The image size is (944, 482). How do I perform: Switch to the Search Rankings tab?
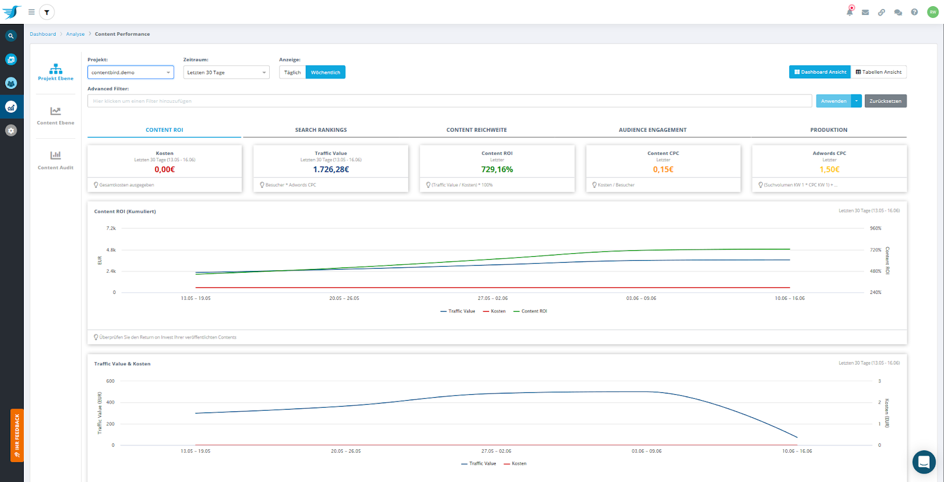pyautogui.click(x=321, y=130)
